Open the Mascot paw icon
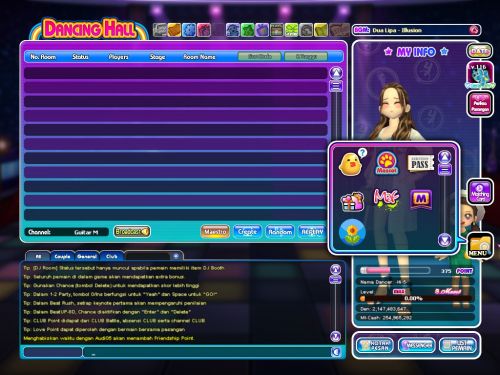 [387, 163]
